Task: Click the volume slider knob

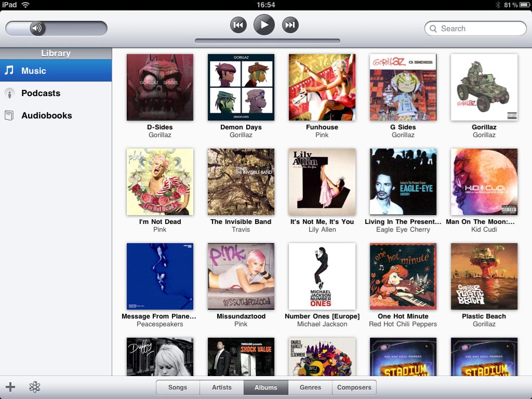Action: pyautogui.click(x=37, y=28)
